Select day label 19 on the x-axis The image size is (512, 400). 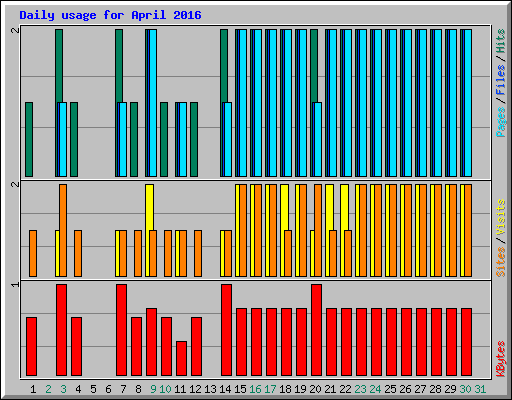tap(300, 389)
